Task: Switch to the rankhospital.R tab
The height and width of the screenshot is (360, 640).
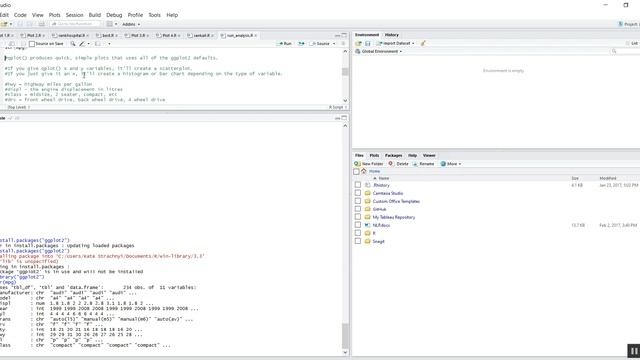Action: tap(71, 36)
